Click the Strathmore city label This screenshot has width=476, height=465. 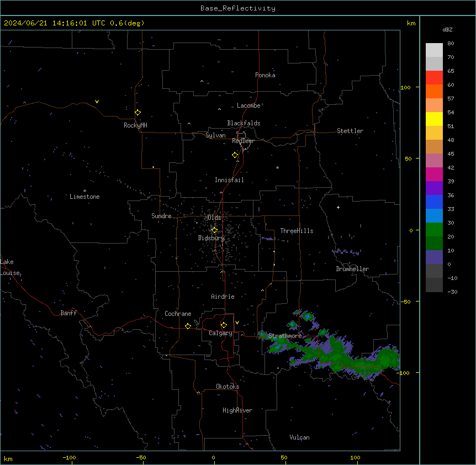pos(285,336)
